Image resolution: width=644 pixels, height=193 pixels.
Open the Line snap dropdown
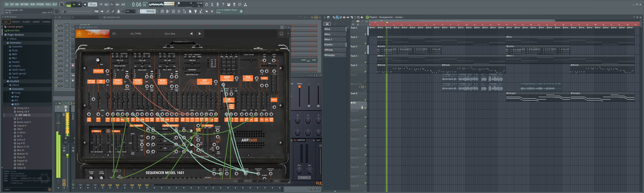pyautogui.click(x=130, y=11)
